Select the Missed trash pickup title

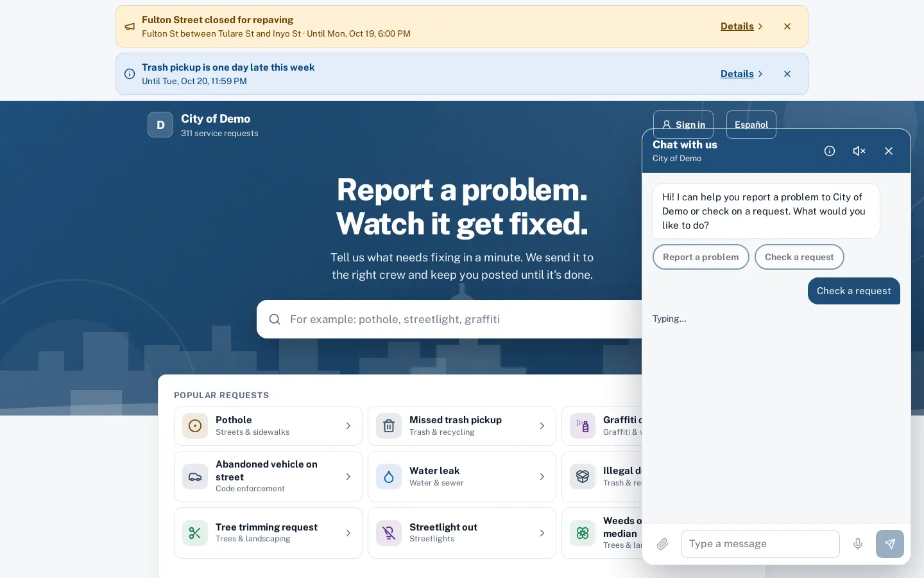[456, 420]
